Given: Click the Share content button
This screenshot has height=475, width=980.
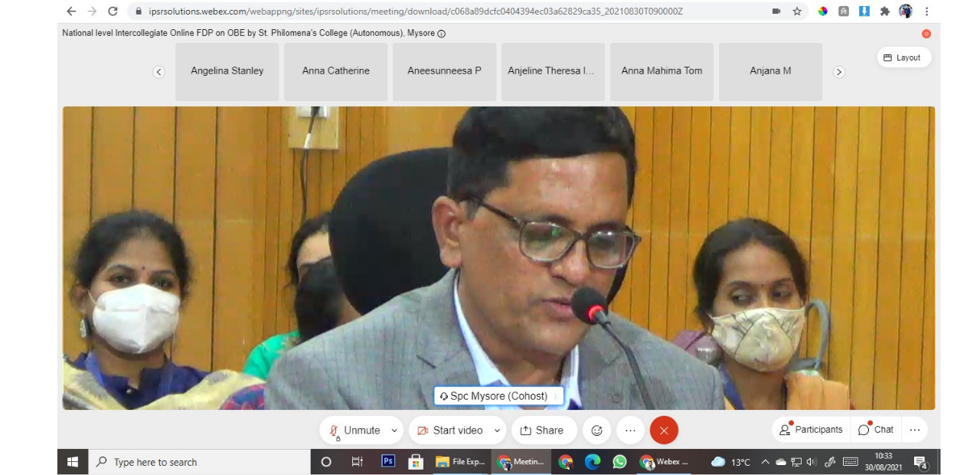Looking at the screenshot, I should (x=542, y=431).
